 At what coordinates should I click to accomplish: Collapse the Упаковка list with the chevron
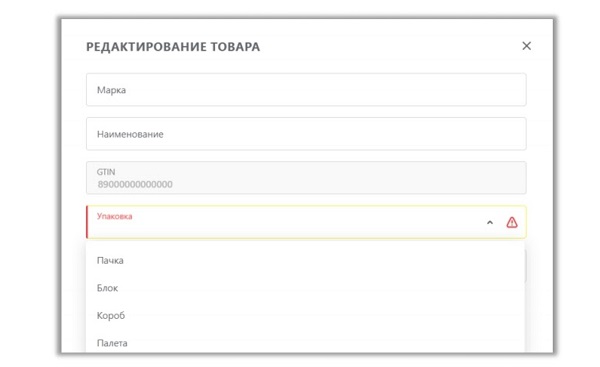(x=490, y=222)
